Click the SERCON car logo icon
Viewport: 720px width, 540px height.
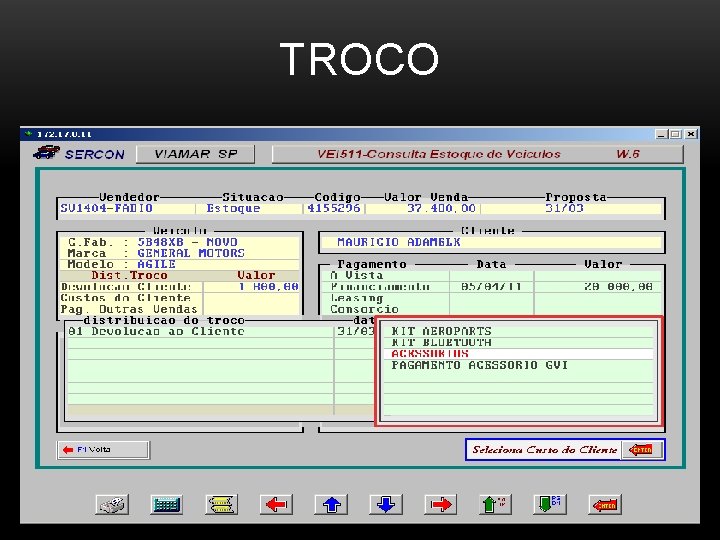point(46,152)
